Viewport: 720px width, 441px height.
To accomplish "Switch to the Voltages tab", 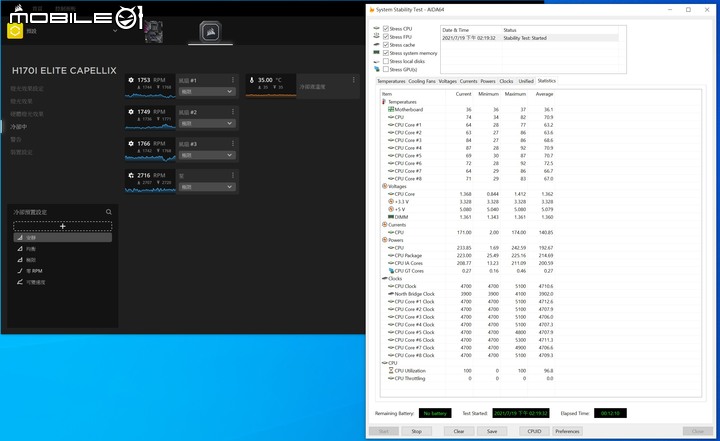I will click(x=447, y=81).
